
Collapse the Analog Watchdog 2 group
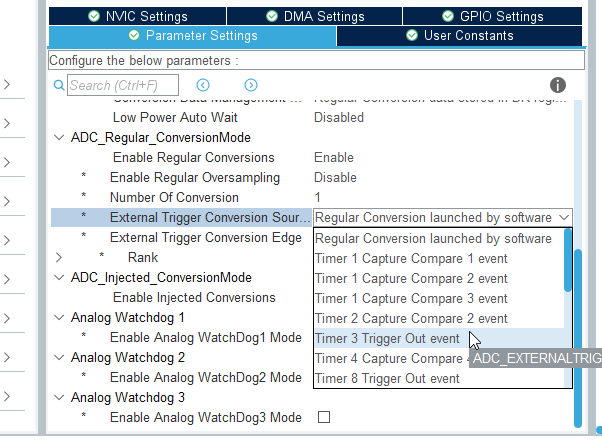pyautogui.click(x=59, y=357)
